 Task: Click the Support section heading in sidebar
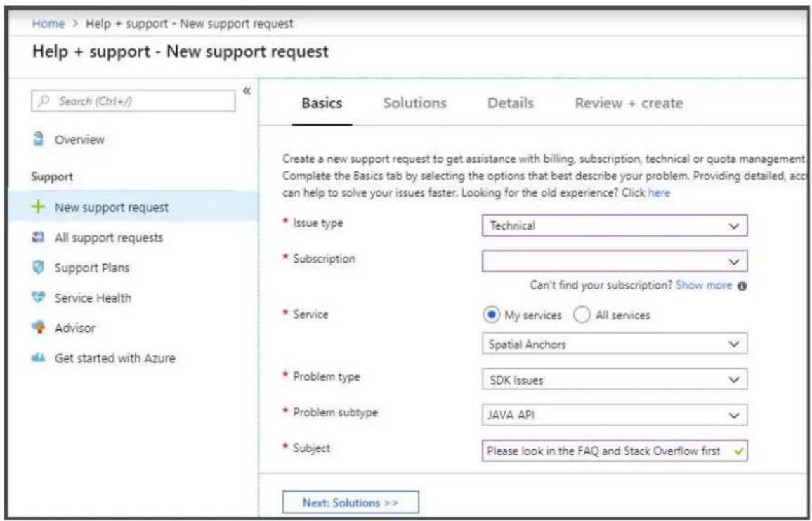pyautogui.click(x=52, y=177)
